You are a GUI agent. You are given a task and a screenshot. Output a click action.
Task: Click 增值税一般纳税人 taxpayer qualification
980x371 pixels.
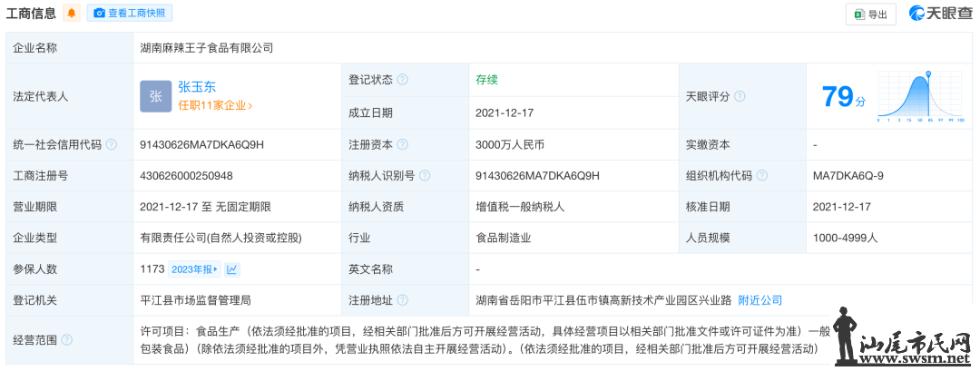click(520, 207)
